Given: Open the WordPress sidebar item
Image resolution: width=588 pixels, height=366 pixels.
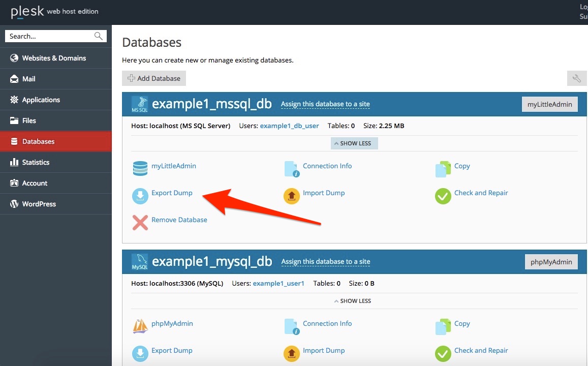Looking at the screenshot, I should click(x=39, y=204).
